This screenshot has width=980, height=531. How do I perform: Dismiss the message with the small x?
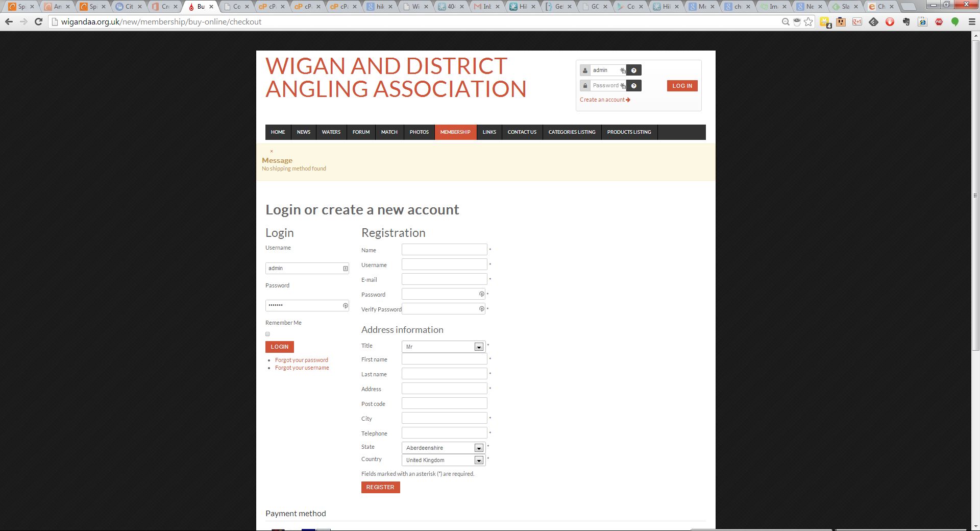(272, 151)
